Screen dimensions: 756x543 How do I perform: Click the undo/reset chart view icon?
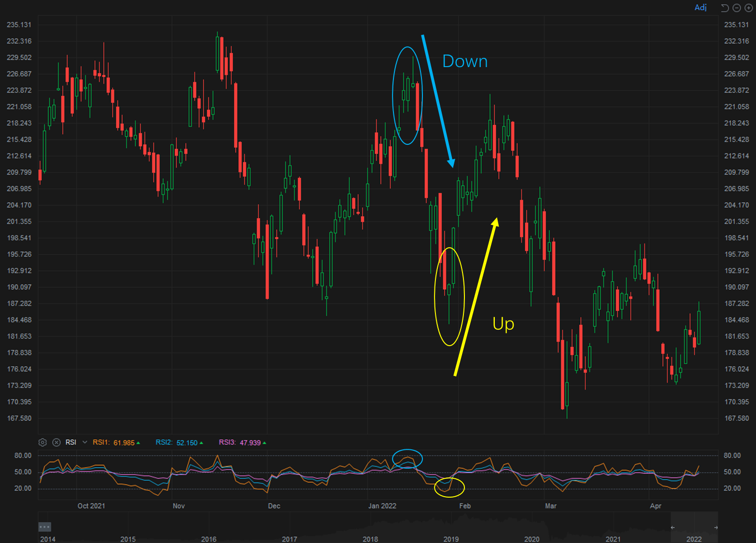point(725,8)
